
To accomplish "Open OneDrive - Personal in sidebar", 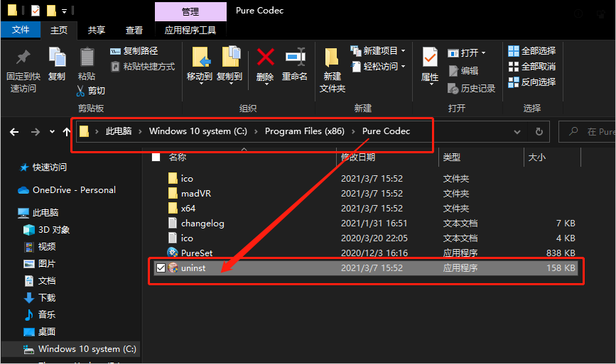I will [67, 190].
